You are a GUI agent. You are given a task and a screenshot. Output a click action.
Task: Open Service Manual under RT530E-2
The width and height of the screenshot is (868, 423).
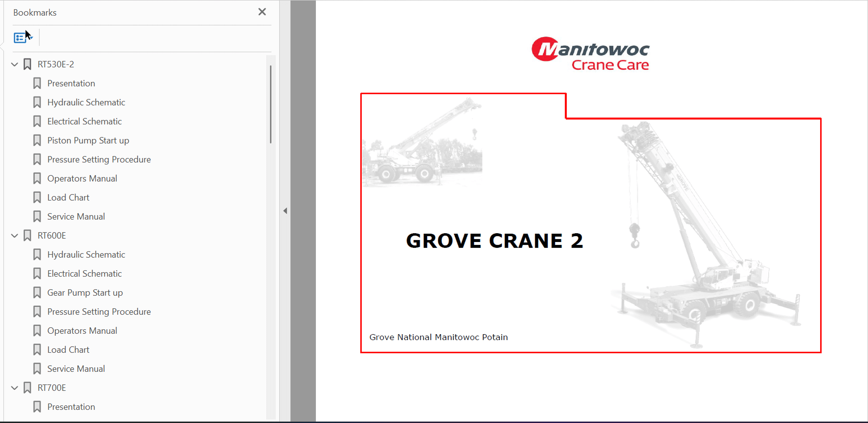click(76, 217)
